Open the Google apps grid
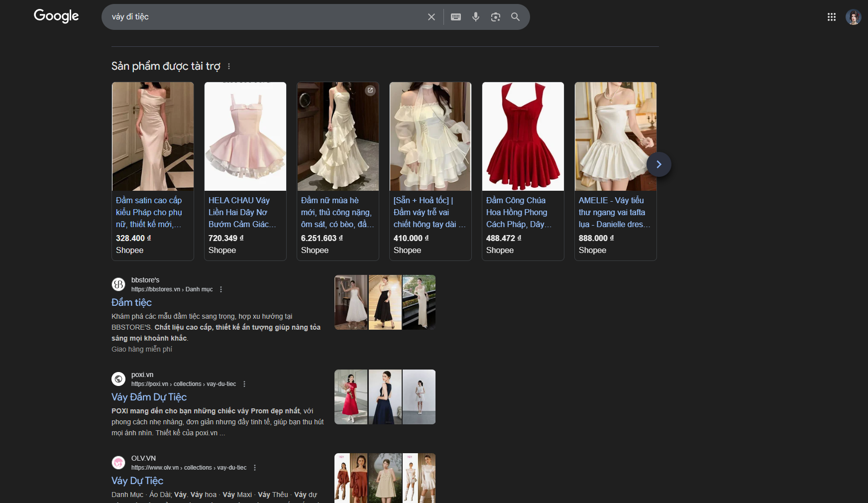Image resolution: width=868 pixels, height=503 pixels. (831, 17)
